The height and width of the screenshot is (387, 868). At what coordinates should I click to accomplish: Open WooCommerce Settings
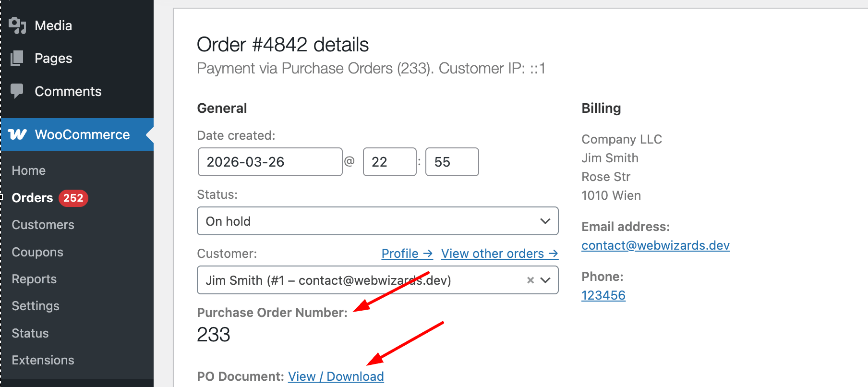(36, 306)
